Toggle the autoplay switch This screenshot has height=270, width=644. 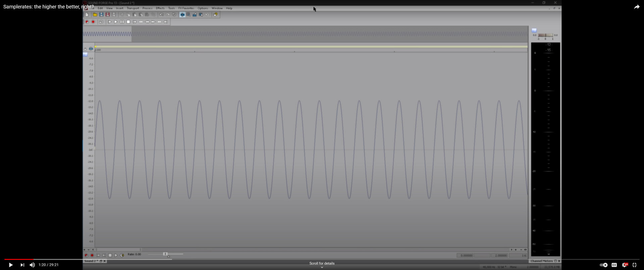coord(603,265)
